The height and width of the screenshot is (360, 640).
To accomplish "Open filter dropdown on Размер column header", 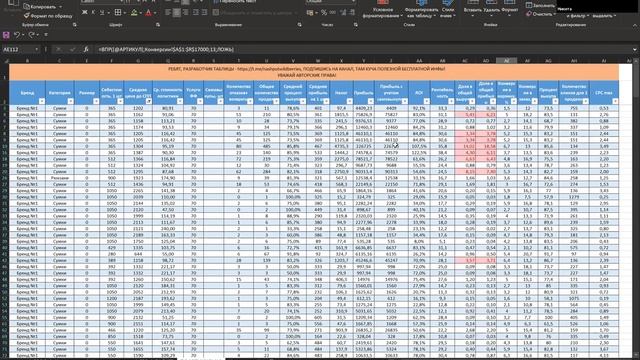I will [x=96, y=101].
